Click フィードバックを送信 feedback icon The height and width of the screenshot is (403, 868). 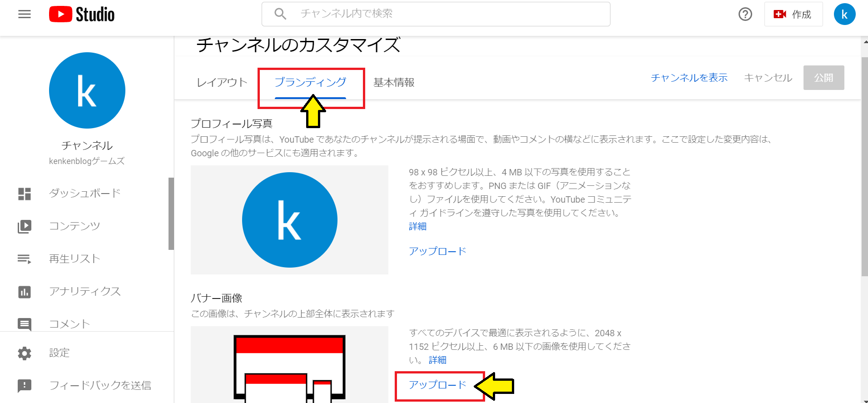tap(25, 386)
